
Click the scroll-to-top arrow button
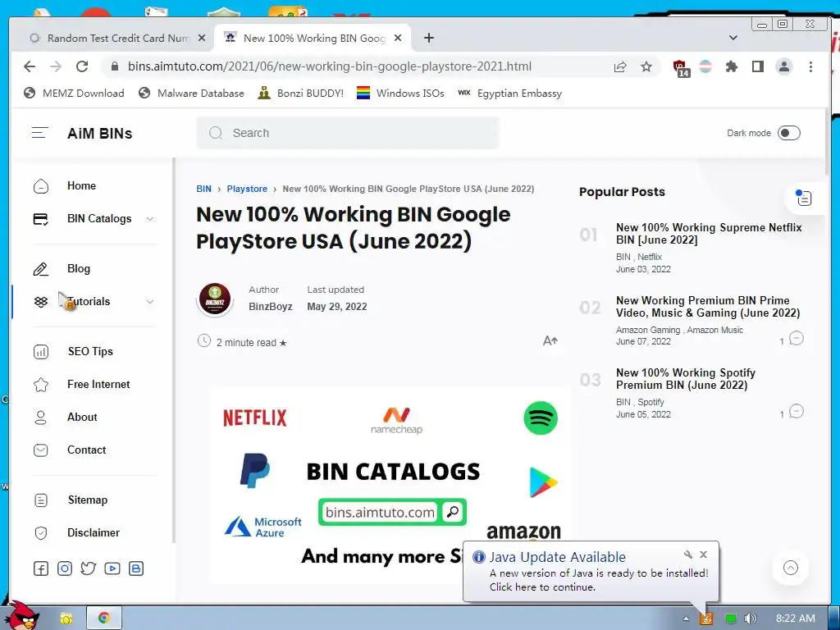[791, 568]
